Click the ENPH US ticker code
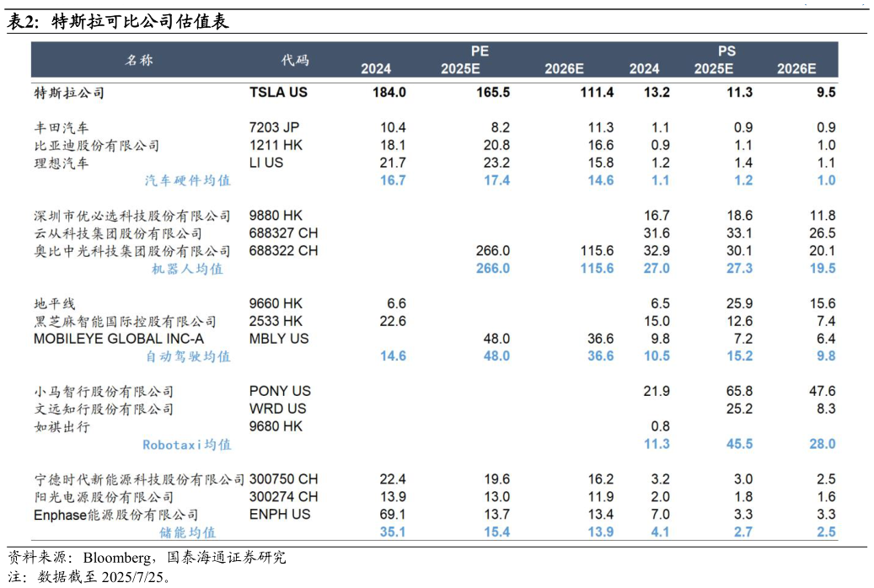This screenshot has height=588, width=874. (280, 515)
